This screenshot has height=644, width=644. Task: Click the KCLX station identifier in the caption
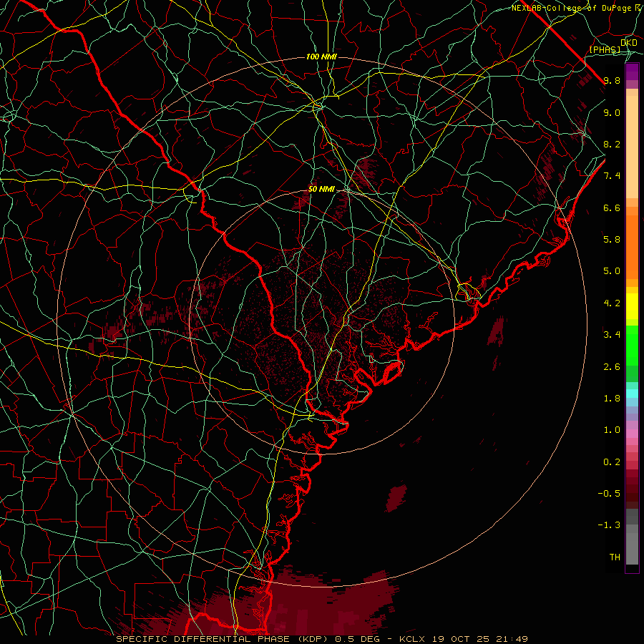411,639
